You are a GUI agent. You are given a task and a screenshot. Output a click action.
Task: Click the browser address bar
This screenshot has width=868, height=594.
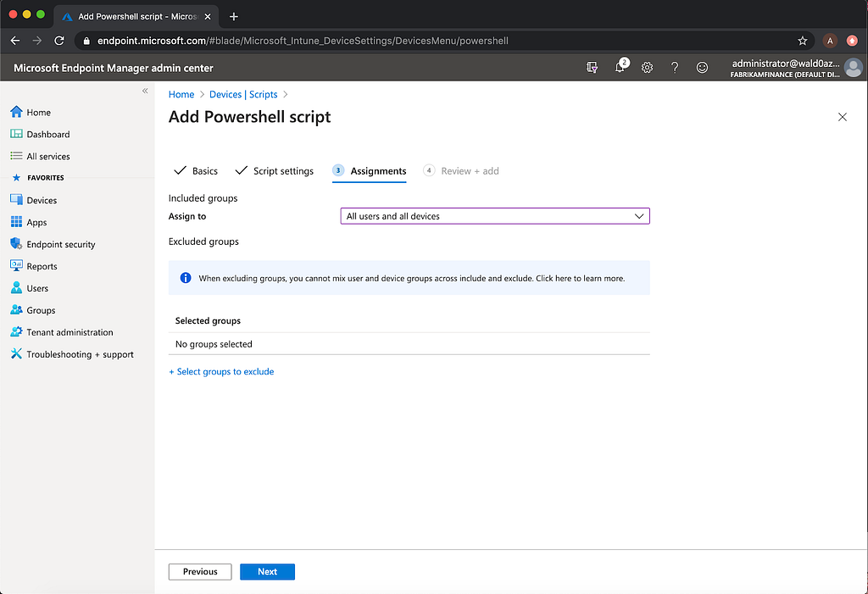click(x=424, y=41)
